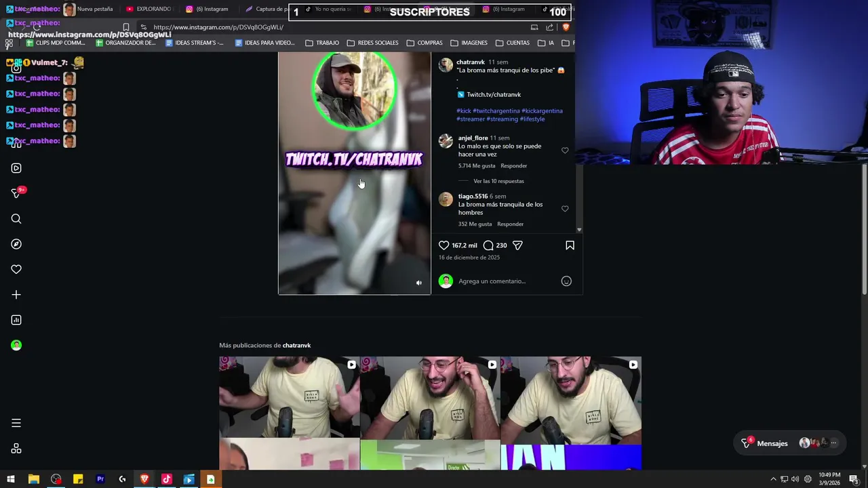Open hashtag #lifestyle
The height and width of the screenshot is (488, 868).
click(532, 119)
